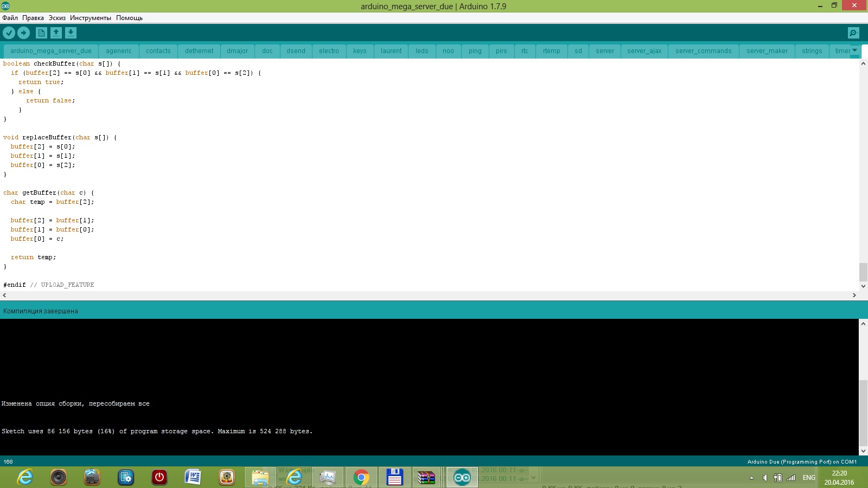Open the pirs tab
Screen dimensions: 868x488
(x=501, y=51)
